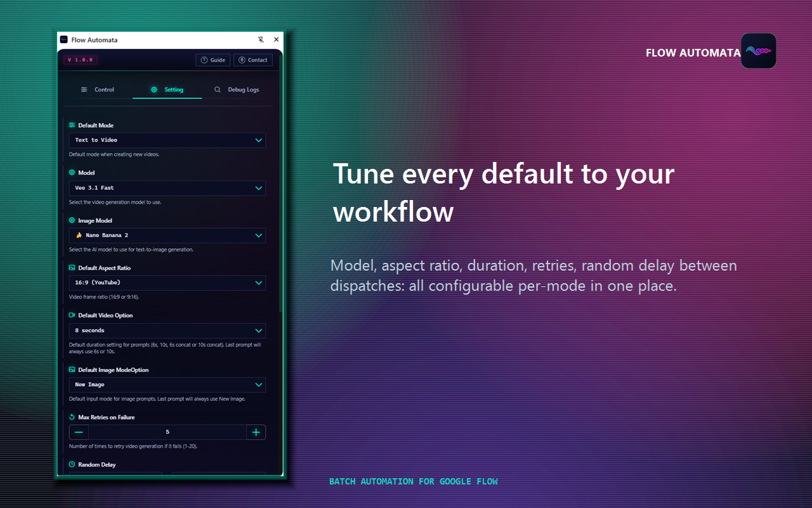This screenshot has height=508, width=812.
Task: Click the Default Mode section icon
Action: 72,125
